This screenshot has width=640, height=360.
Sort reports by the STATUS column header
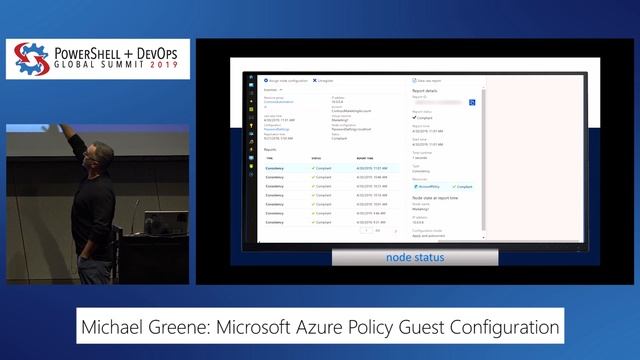[x=316, y=158]
